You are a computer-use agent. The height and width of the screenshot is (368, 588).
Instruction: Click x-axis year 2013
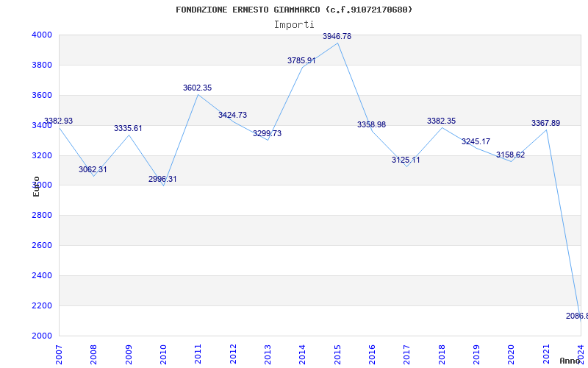[x=268, y=355]
